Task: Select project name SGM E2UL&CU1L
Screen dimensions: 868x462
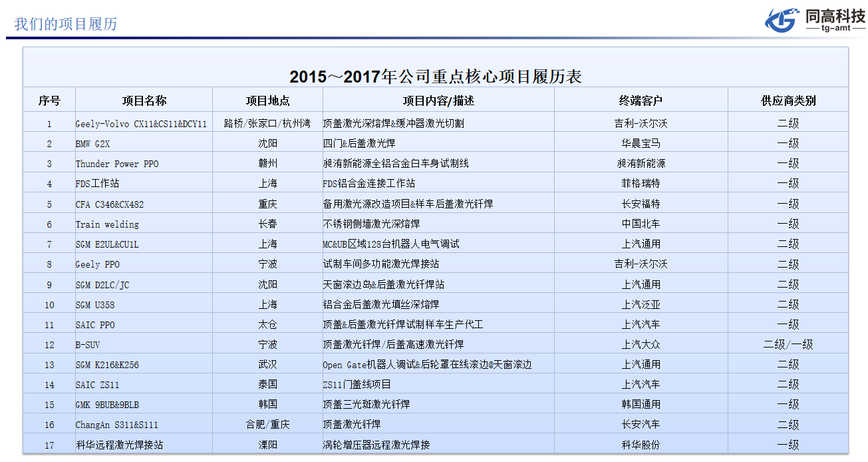Action: (107, 244)
